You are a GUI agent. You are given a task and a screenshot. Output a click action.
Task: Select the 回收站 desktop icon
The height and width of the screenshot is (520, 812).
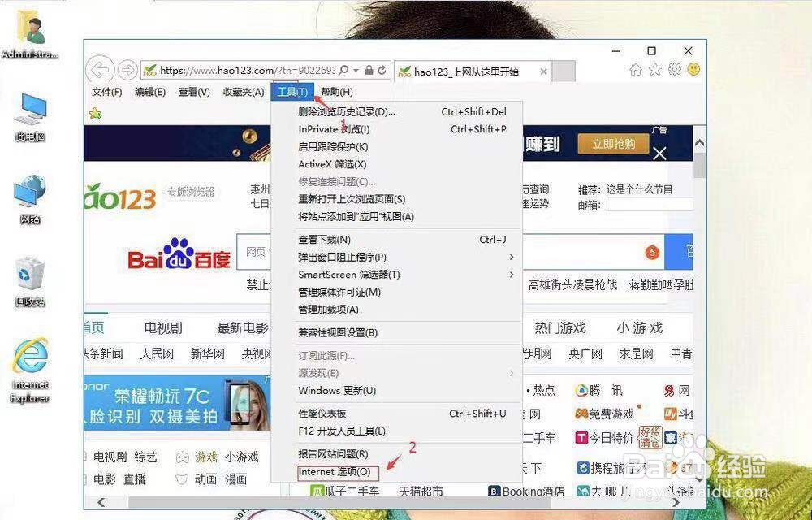pyautogui.click(x=31, y=282)
